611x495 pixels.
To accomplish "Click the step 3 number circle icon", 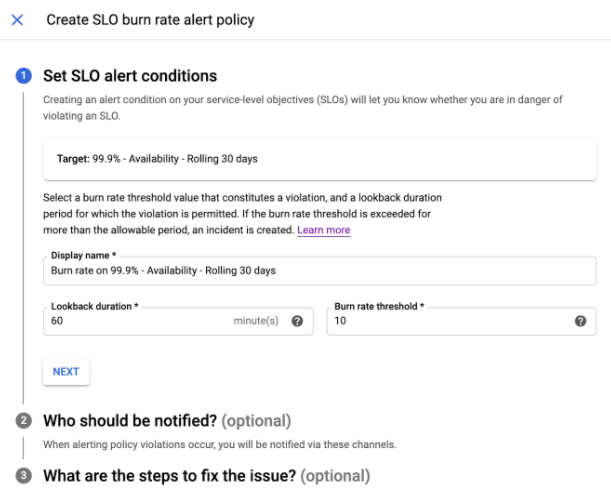I will tap(23, 476).
